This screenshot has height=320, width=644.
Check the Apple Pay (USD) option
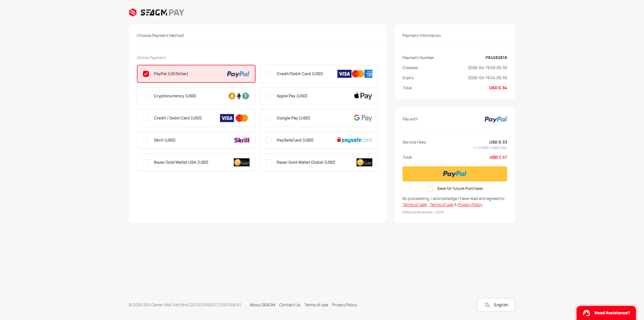269,96
